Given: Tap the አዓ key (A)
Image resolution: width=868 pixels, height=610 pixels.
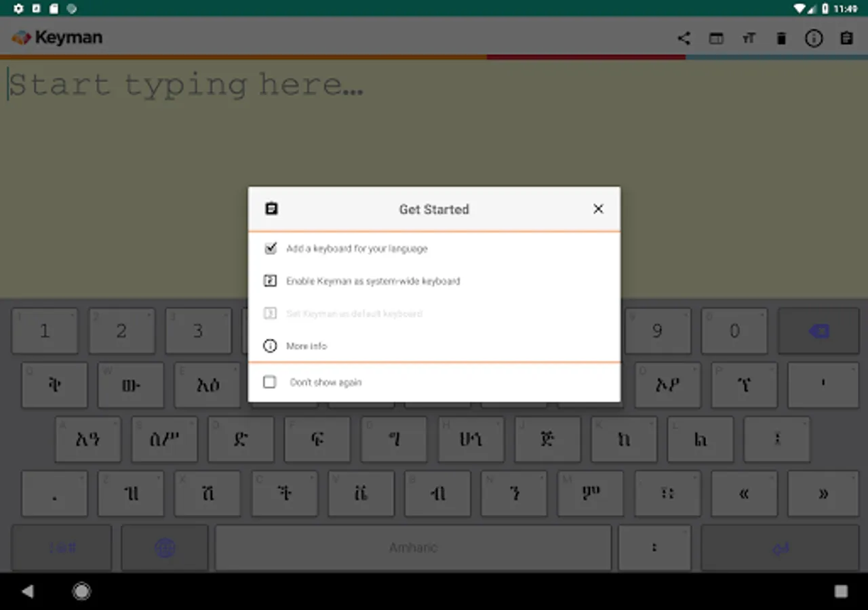Looking at the screenshot, I should tap(88, 439).
